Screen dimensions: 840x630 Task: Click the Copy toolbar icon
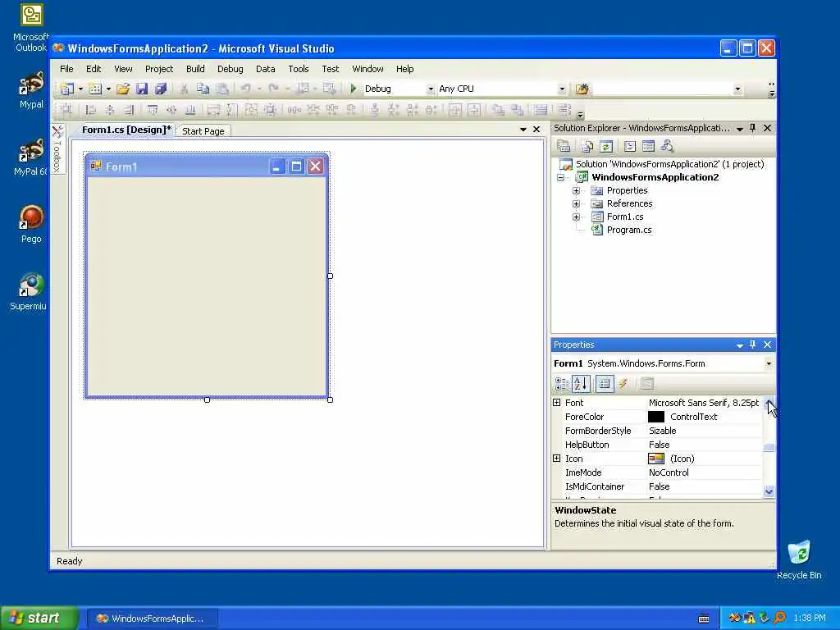pyautogui.click(x=203, y=89)
